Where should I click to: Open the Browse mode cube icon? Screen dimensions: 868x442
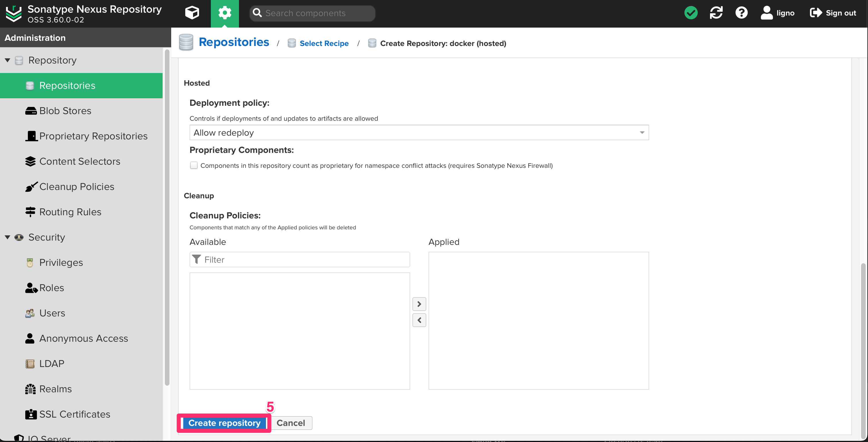click(192, 13)
